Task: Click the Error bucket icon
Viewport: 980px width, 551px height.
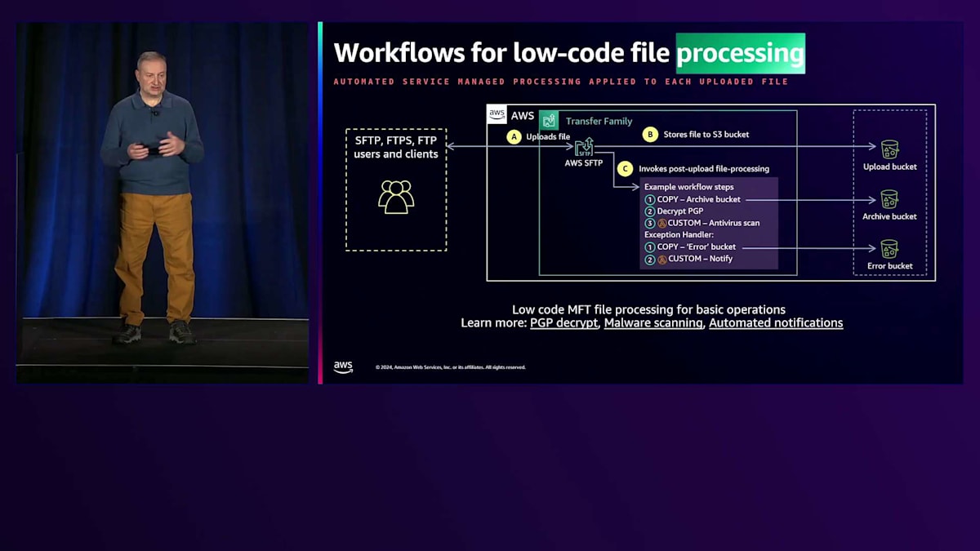Action: 889,249
